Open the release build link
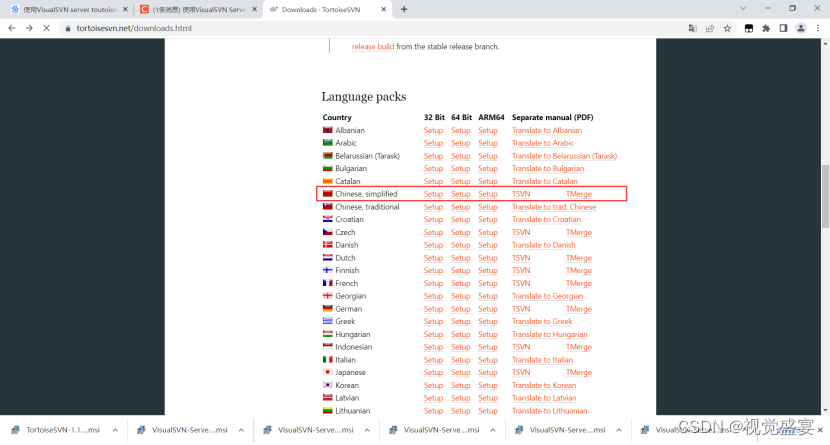 373,47
